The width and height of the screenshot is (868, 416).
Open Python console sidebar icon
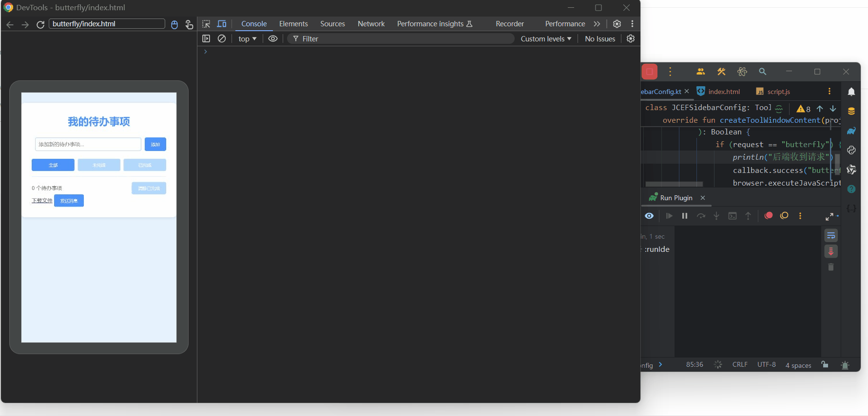point(851,150)
